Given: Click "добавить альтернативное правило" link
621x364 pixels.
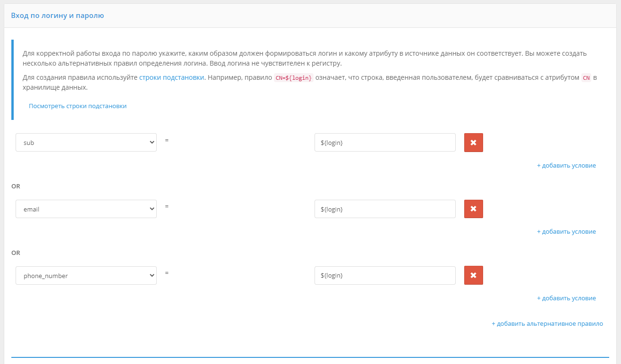Looking at the screenshot, I should [547, 324].
